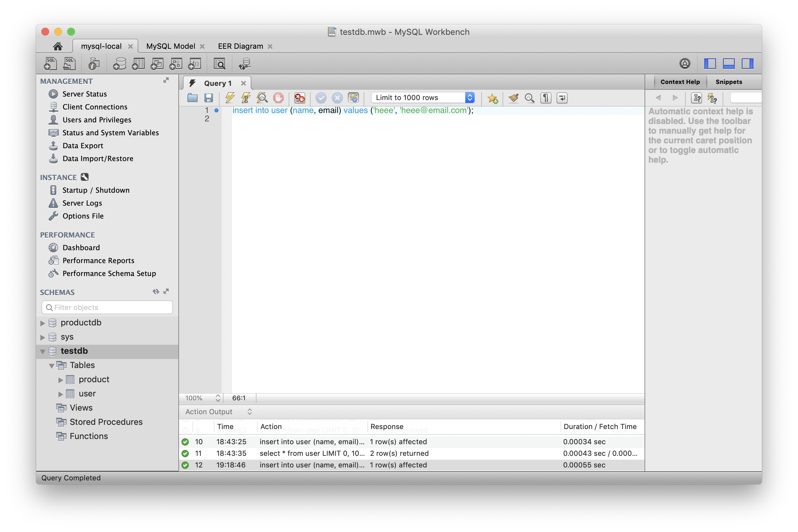Select Stored Procedures under testdb

106,422
